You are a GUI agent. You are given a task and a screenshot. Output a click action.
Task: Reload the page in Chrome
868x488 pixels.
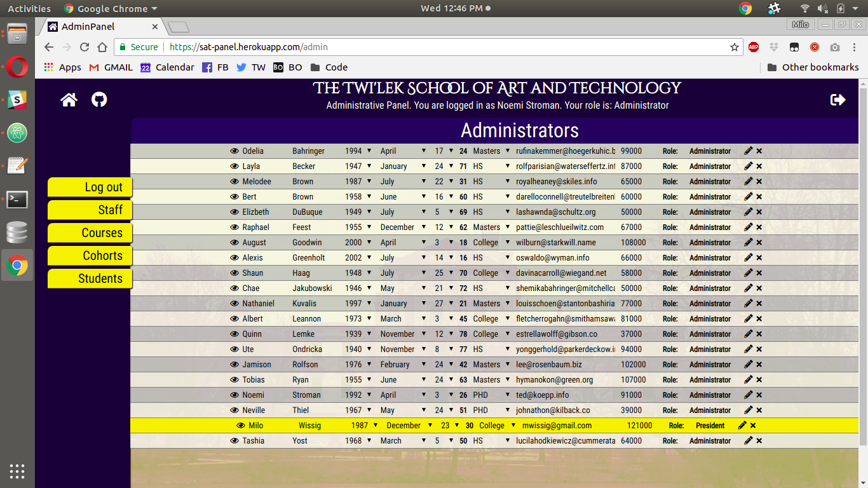pyautogui.click(x=85, y=47)
